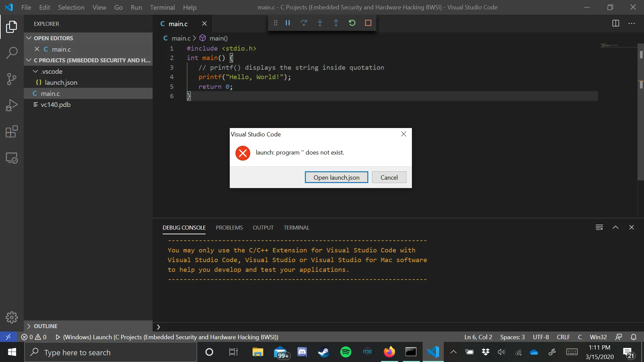Open Run and Debug view icon
Screen dimensions: 644x362
(12, 105)
